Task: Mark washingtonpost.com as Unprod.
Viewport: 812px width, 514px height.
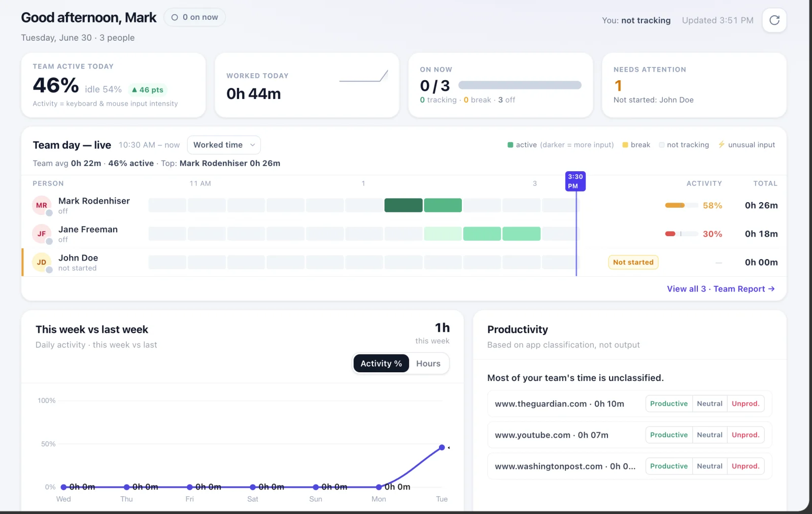Action: click(746, 466)
